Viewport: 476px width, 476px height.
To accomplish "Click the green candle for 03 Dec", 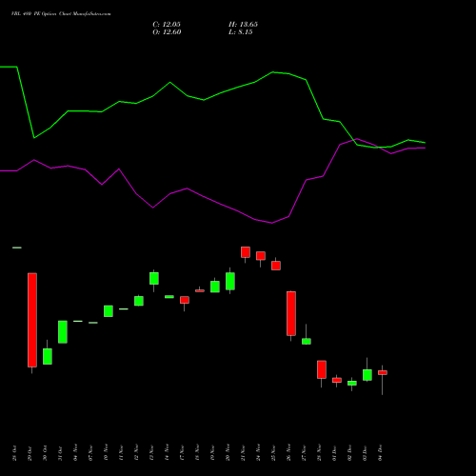I will pos(367,375).
